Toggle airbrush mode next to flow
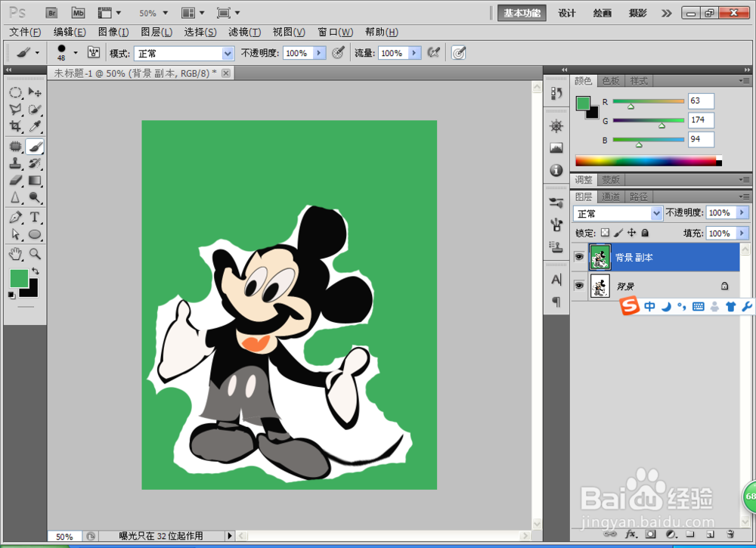Image resolution: width=756 pixels, height=548 pixels. (x=433, y=52)
